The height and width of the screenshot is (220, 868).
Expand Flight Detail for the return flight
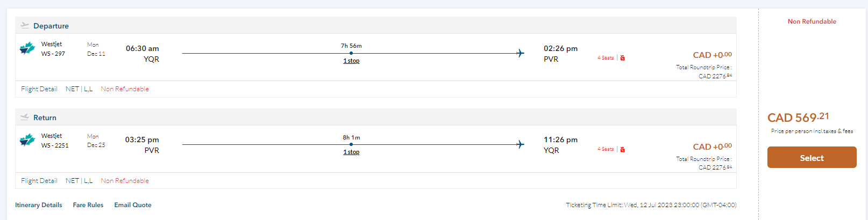[39, 181]
